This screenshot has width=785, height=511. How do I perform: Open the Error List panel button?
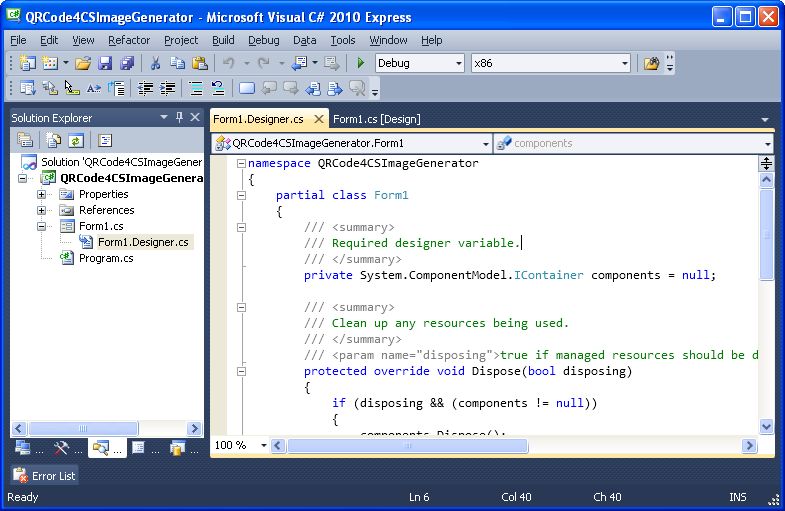click(x=44, y=476)
